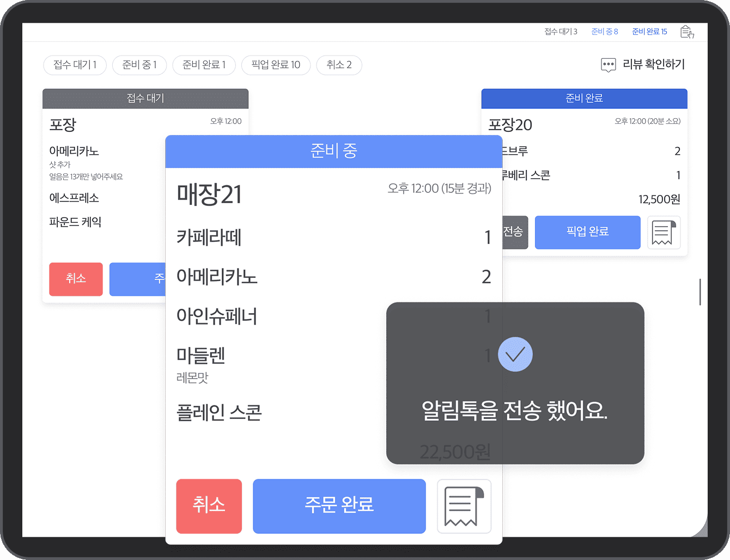730x560 pixels.
Task: Select the 접수 대기 1 filter chip
Action: 75,65
